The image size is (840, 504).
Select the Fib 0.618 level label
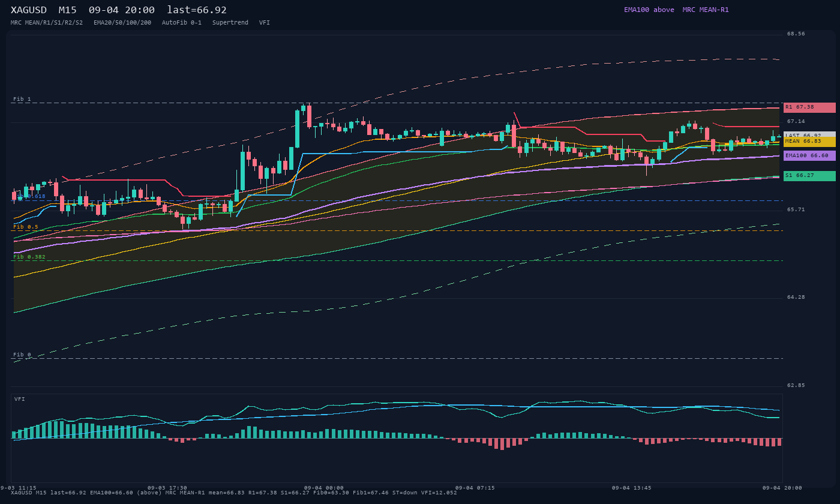29,196
